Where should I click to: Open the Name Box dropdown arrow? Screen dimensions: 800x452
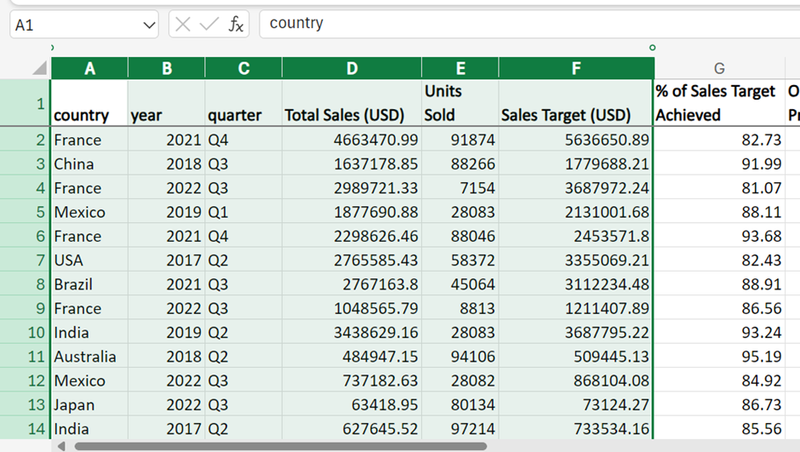tap(150, 24)
